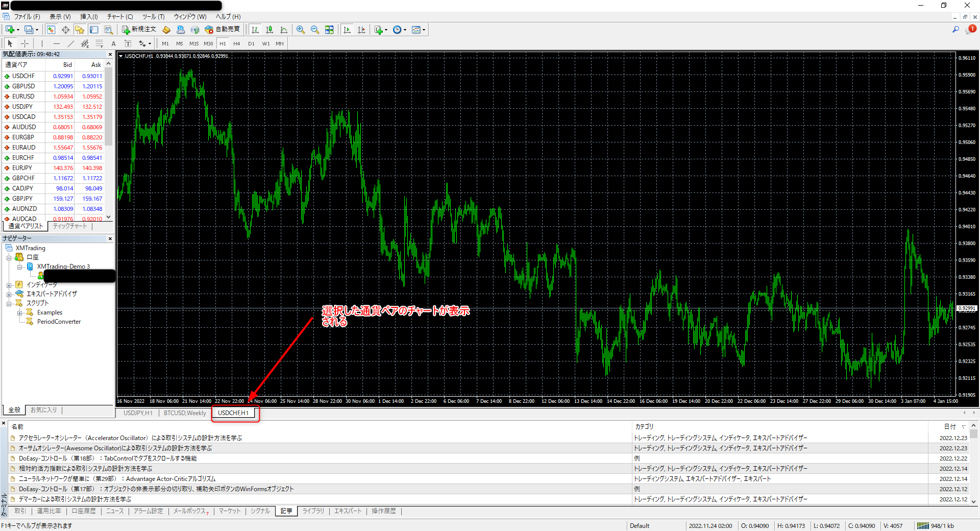Open the chart templates dropdown arrow

coord(424,30)
